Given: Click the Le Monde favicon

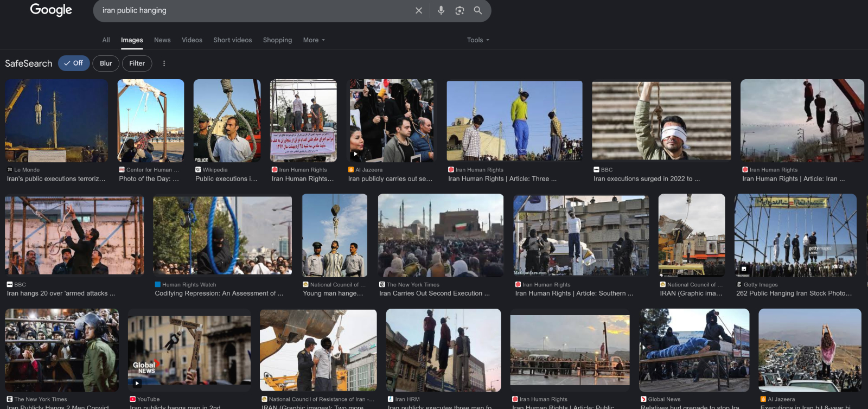Looking at the screenshot, I should [9, 170].
